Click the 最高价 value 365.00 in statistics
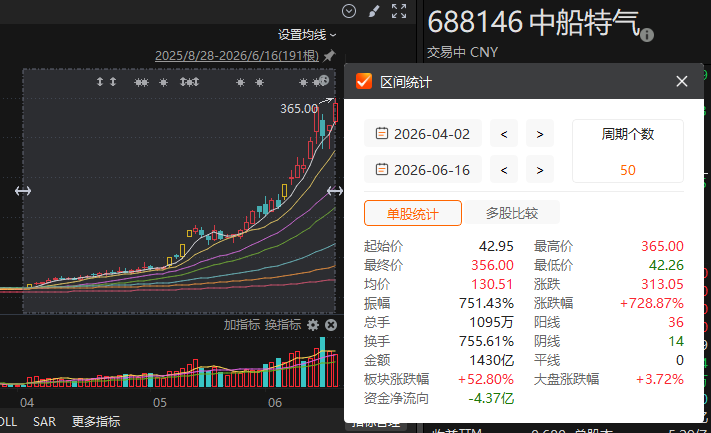Image resolution: width=711 pixels, height=433 pixels. coord(662,246)
